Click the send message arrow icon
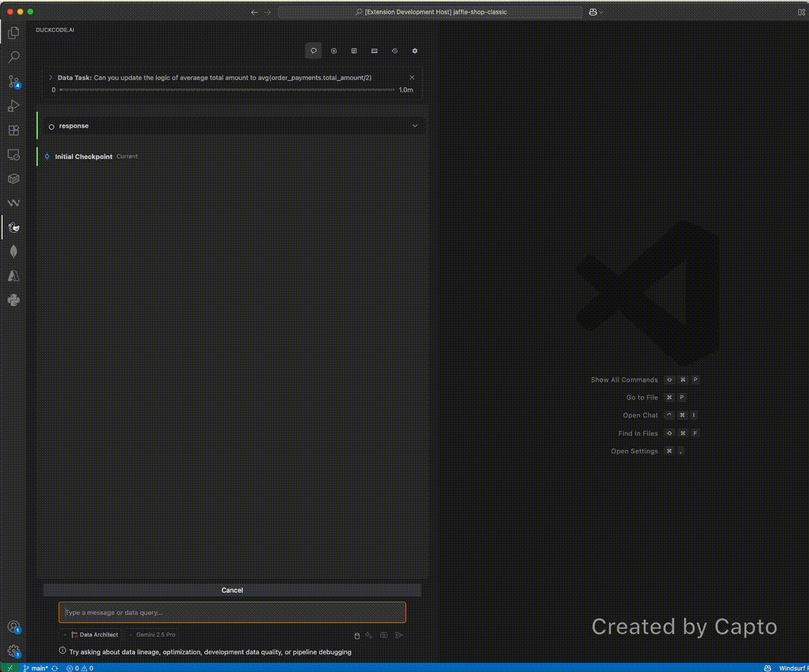Screen dimensions: 809x672 (x=399, y=635)
